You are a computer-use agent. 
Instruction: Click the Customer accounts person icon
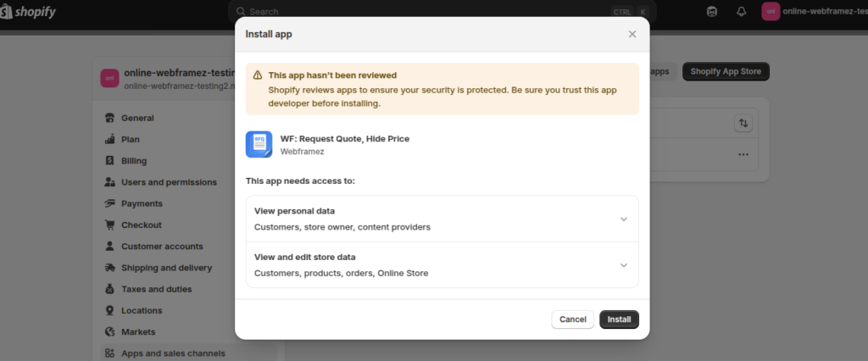pyautogui.click(x=109, y=247)
